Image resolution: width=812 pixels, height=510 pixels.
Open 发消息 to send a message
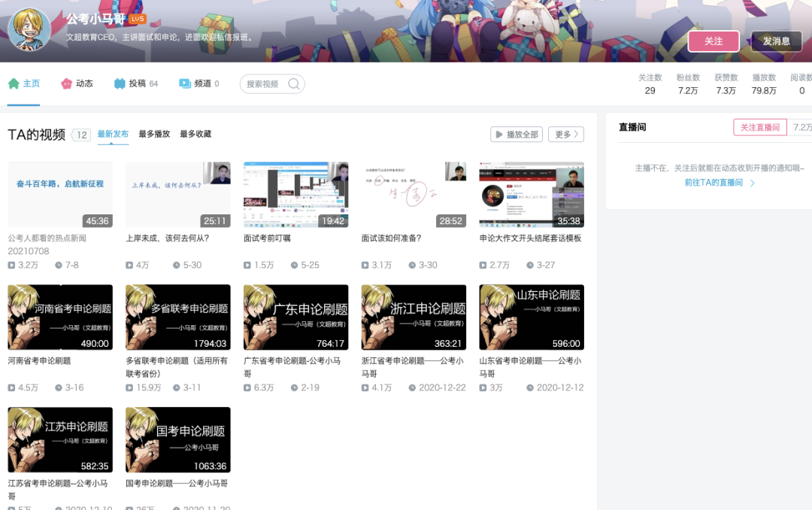(x=776, y=41)
